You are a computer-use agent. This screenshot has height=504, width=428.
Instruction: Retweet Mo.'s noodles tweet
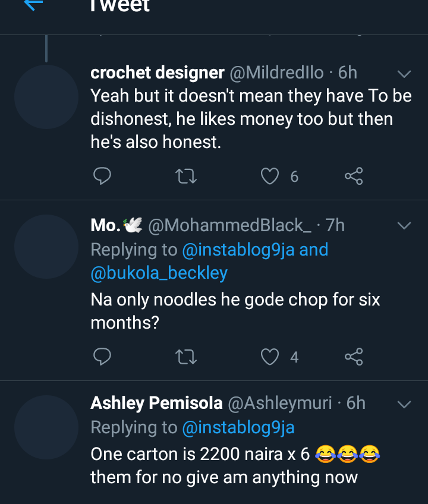point(187,356)
